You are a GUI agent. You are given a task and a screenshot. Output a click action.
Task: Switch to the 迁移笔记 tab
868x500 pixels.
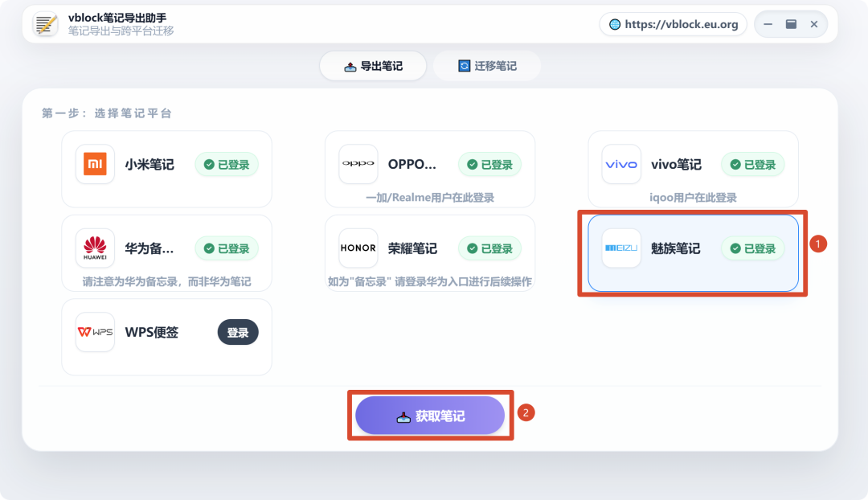click(x=487, y=66)
